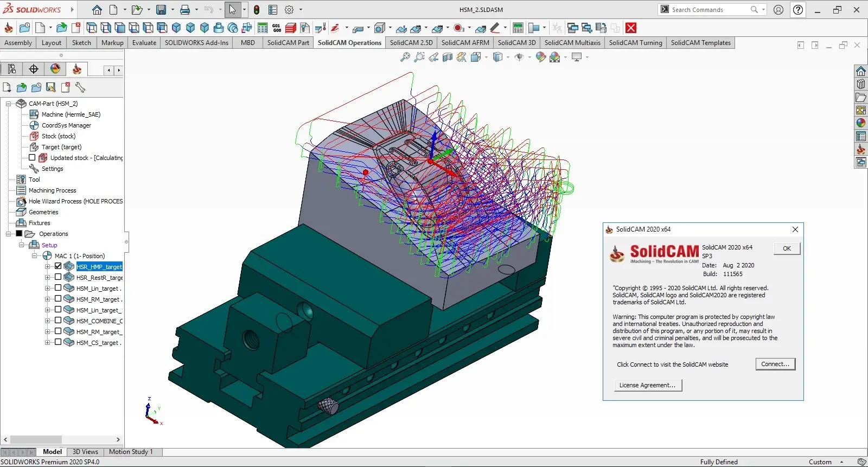The image size is (868, 467).
Task: Click the Custom units status bar entry
Action: 820,462
